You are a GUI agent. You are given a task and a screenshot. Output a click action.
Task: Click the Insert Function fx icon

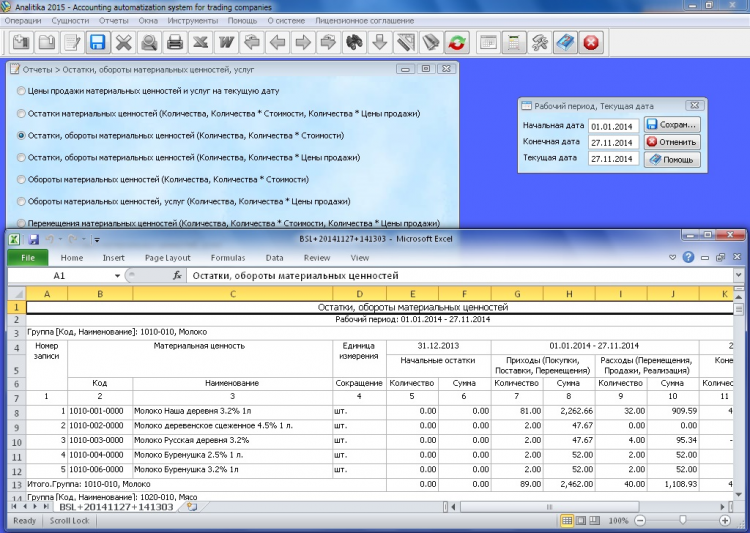pos(177,275)
